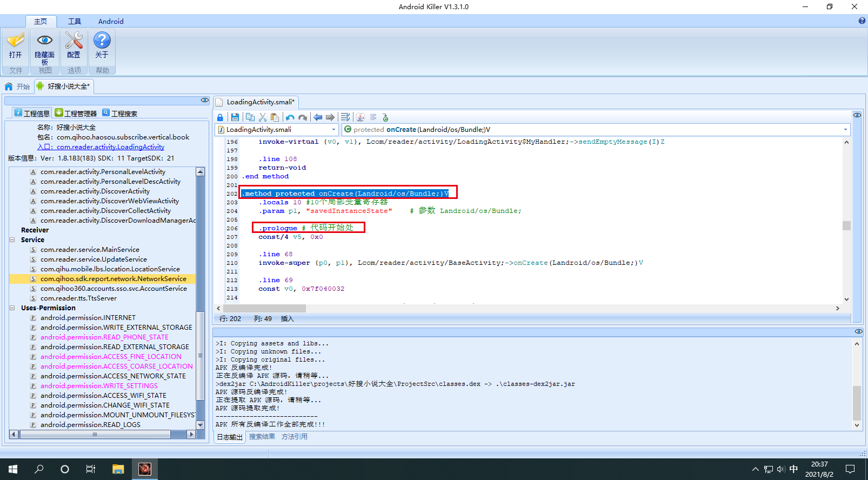Click the copy icon in editor toolbar
The width and height of the screenshot is (868, 480).
pyautogui.click(x=250, y=117)
